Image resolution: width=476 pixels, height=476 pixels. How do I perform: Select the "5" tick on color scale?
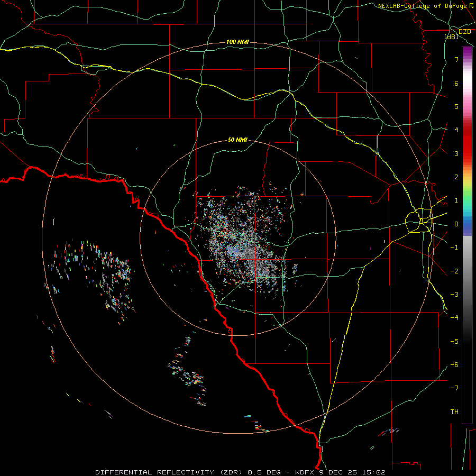coord(456,106)
